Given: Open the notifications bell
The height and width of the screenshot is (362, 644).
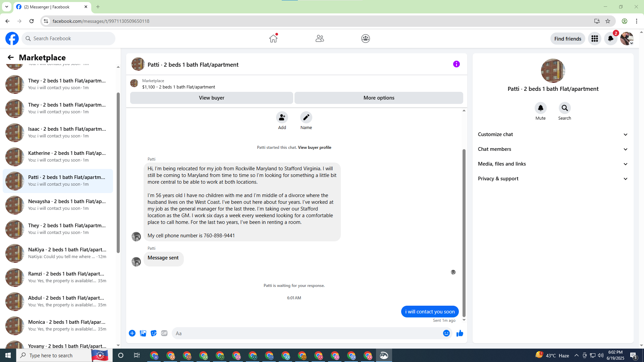Looking at the screenshot, I should (x=611, y=39).
